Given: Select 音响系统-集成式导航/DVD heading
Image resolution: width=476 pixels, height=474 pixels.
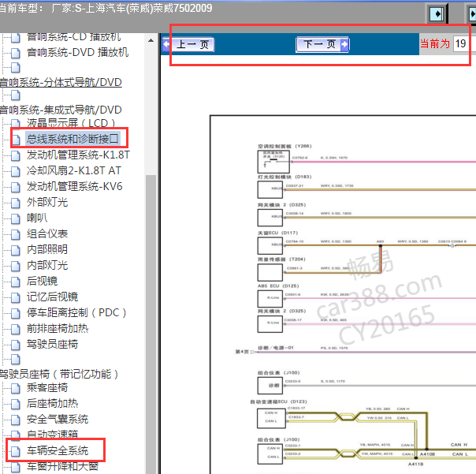Looking at the screenshot, I should click(x=61, y=110).
